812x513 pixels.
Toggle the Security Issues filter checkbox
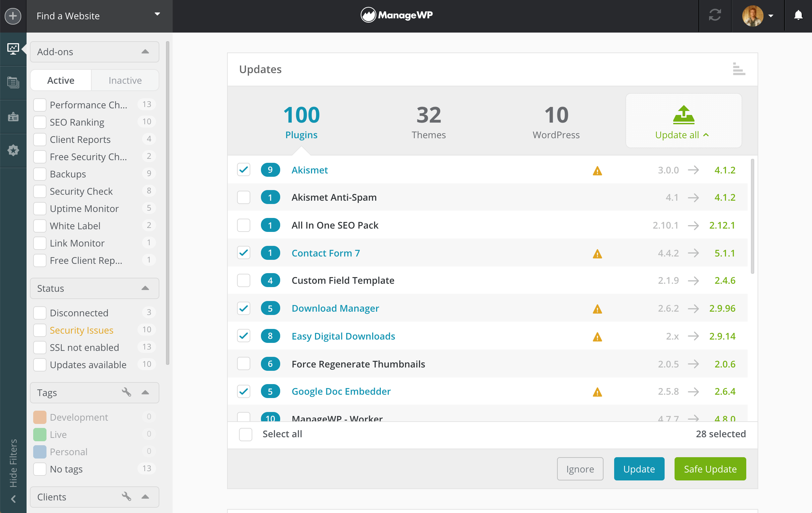point(40,330)
